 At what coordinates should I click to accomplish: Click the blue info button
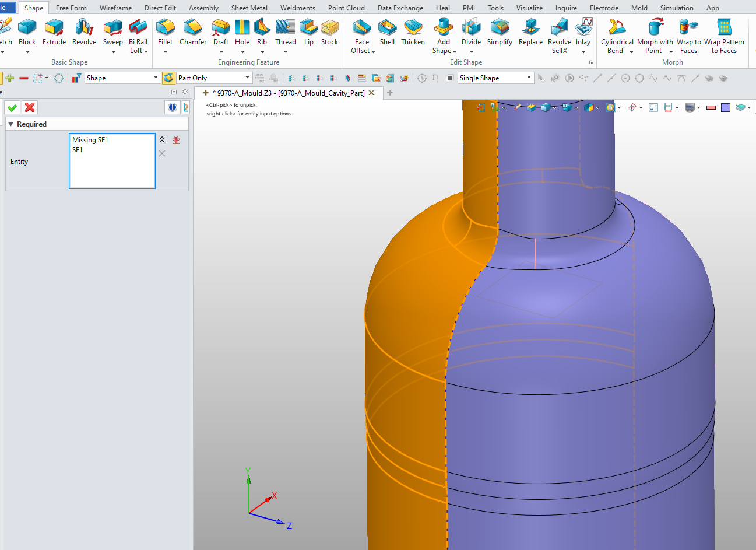(x=173, y=107)
